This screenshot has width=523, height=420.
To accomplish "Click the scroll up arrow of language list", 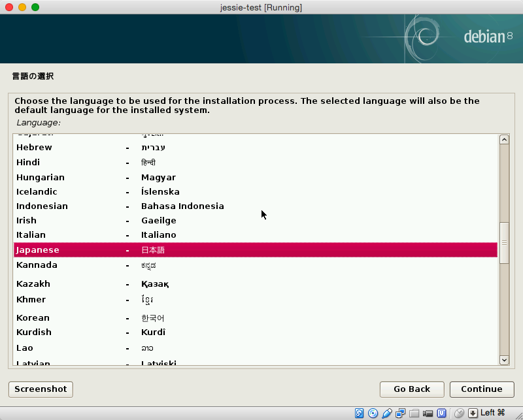I will coord(504,139).
